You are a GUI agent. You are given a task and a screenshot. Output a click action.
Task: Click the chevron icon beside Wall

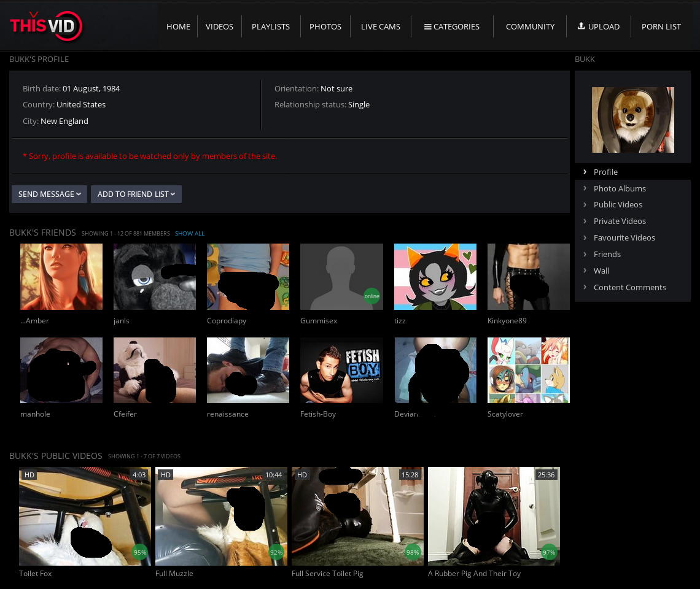pos(585,271)
